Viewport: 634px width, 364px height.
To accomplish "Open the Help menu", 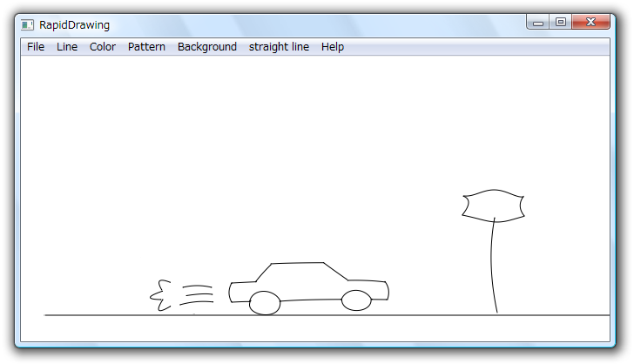I will click(x=333, y=47).
